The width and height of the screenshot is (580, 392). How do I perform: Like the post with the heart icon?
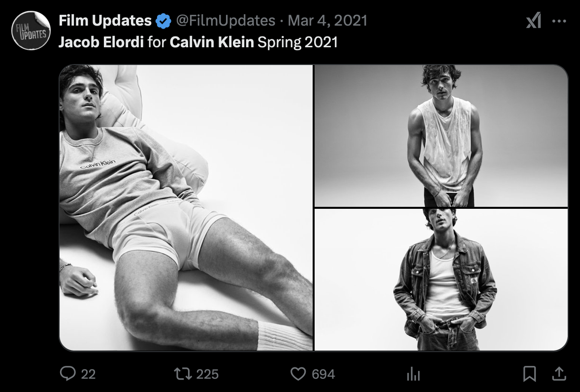coord(298,374)
